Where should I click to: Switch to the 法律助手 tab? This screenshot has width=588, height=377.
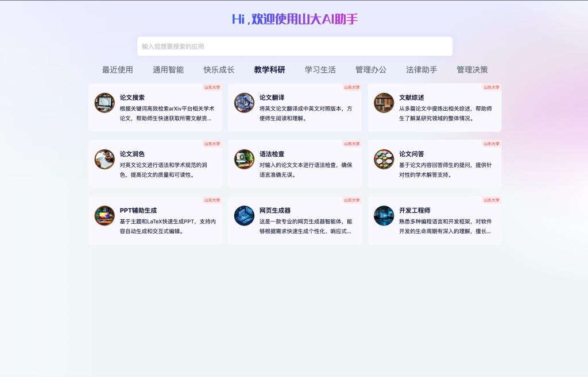421,69
